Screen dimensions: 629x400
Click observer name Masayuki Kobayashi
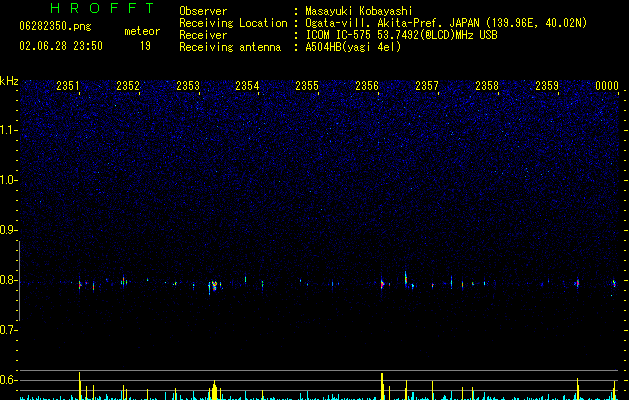(359, 11)
